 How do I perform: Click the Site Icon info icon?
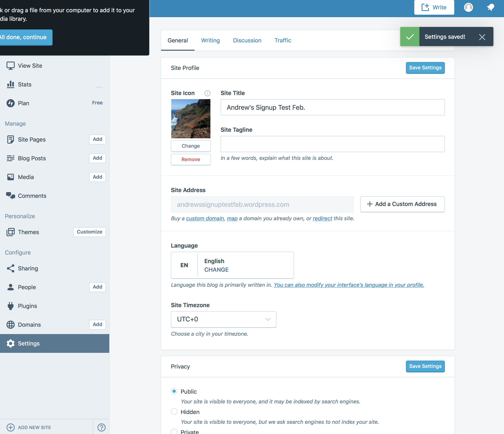(207, 93)
